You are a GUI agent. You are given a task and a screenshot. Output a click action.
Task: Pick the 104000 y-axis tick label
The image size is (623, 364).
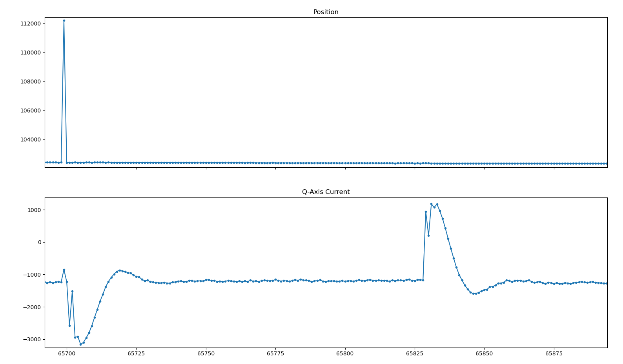pos(30,139)
